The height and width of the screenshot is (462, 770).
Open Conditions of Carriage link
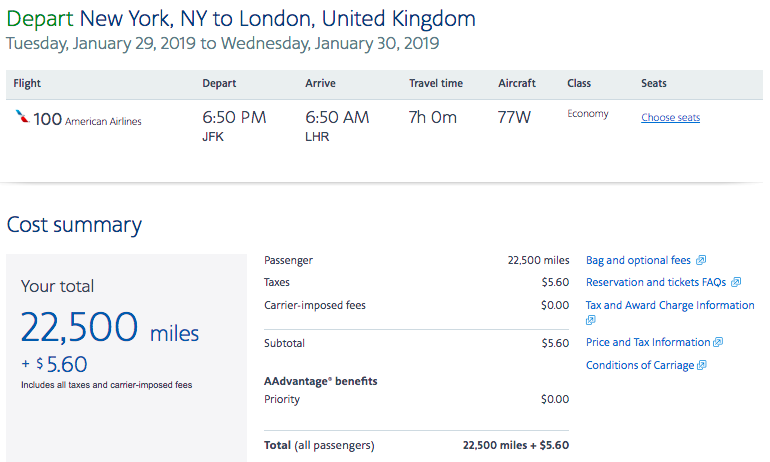(x=640, y=365)
